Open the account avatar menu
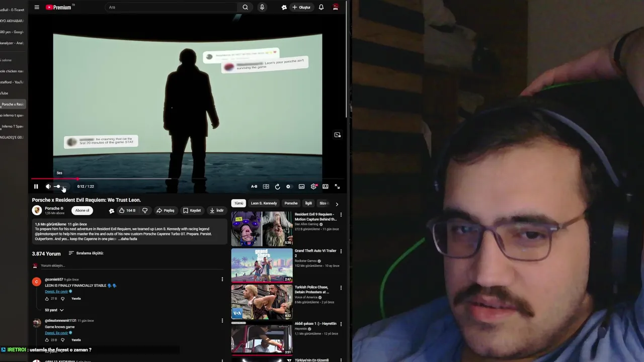Viewport: 644px width, 362px height. tap(336, 7)
